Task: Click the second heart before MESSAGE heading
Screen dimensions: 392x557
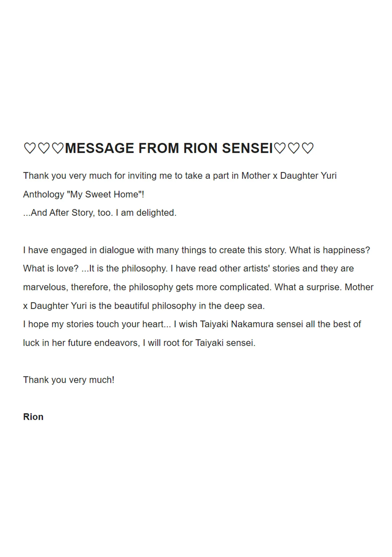Action: click(x=44, y=148)
